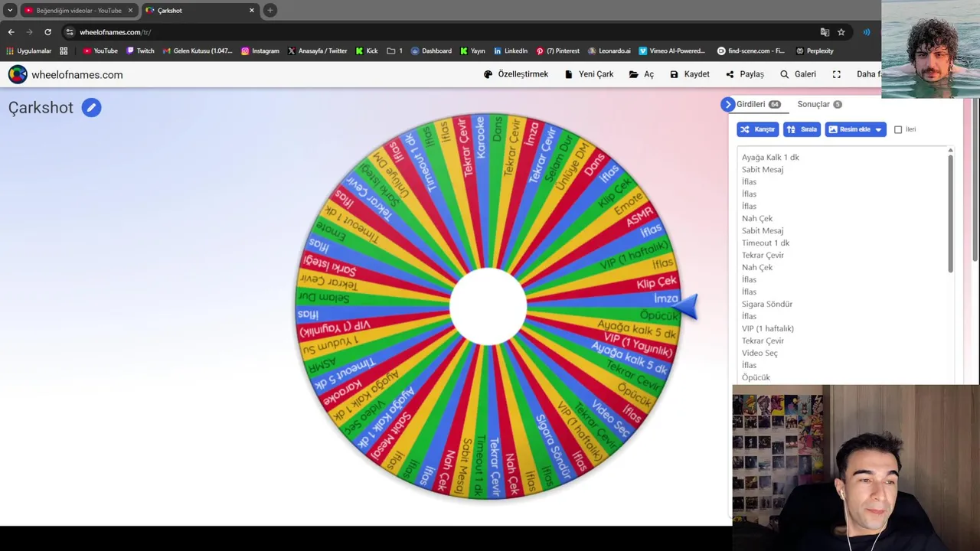Click the blue pencil edit title icon
Viewport: 980px width, 551px height.
click(91, 108)
